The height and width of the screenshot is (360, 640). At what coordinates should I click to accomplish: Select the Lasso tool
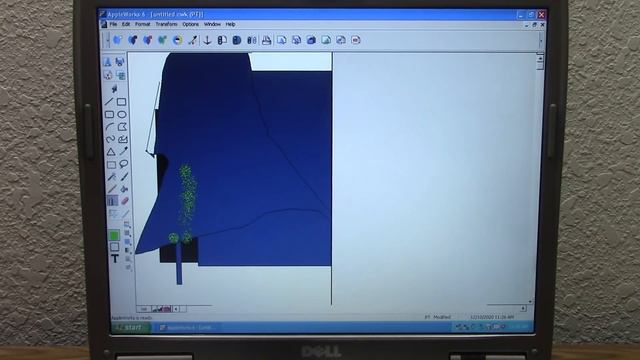click(124, 164)
